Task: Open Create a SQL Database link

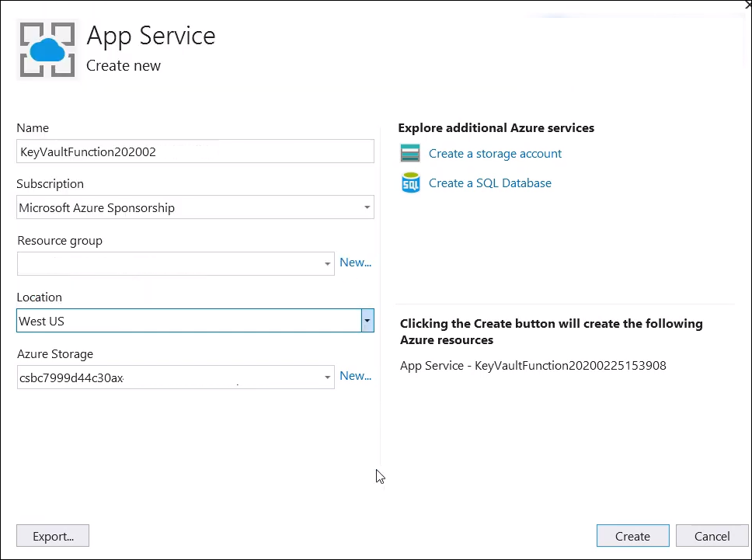Action: [489, 183]
